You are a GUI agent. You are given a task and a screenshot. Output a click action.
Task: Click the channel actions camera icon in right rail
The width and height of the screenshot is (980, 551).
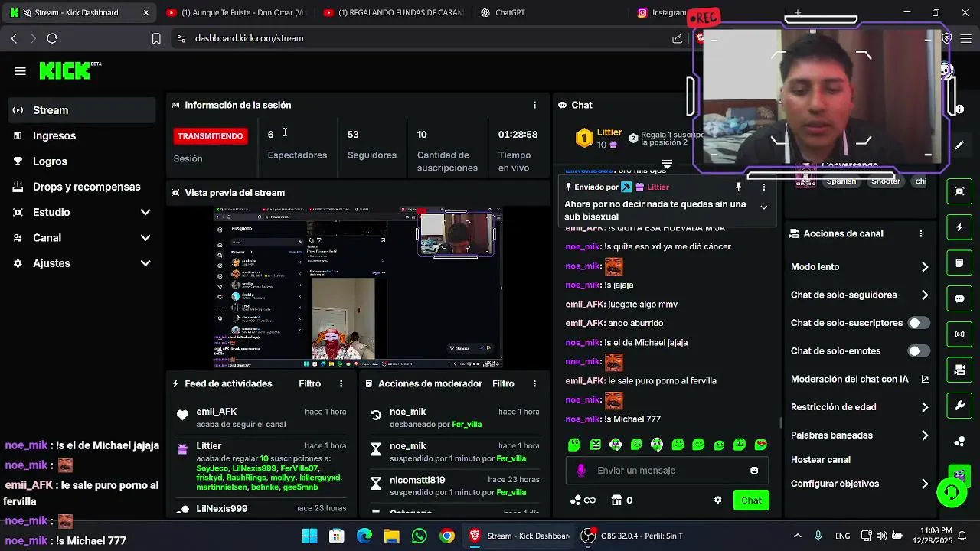959,370
